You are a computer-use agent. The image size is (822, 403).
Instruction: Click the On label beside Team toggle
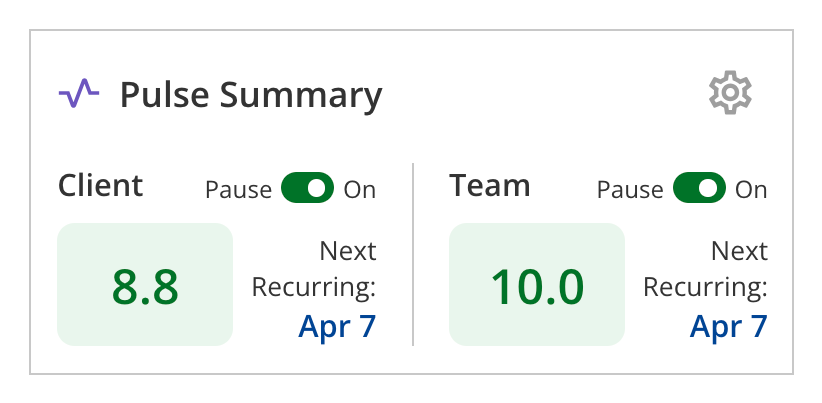coord(751,190)
